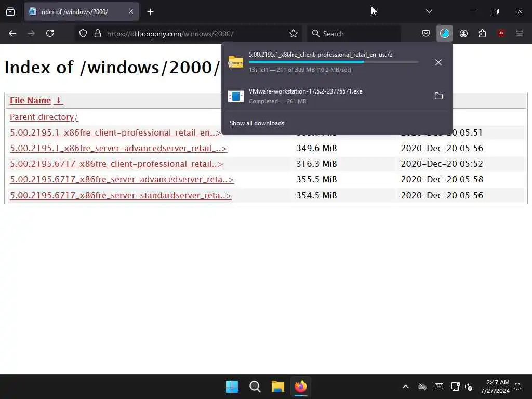532x399 pixels.
Task: Download 5.00.2195.1 server-advancedserver retail file
Action: 118,148
